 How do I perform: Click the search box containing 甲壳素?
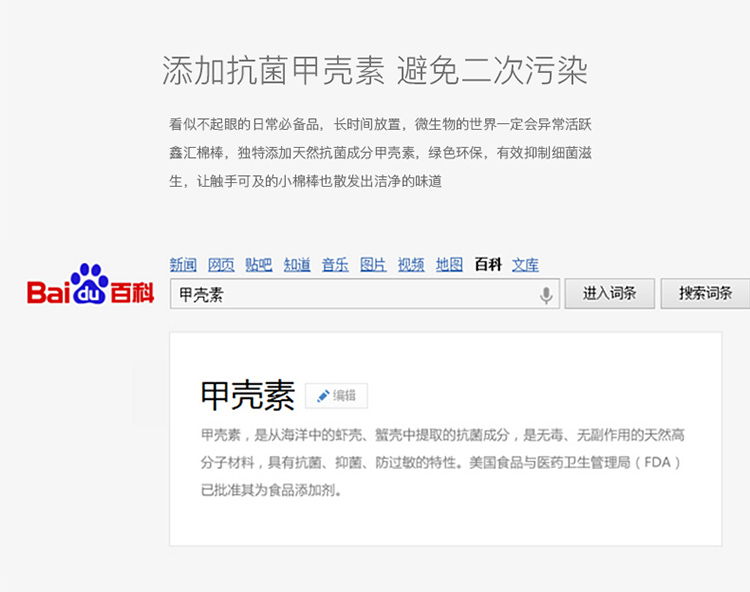pyautogui.click(x=364, y=294)
